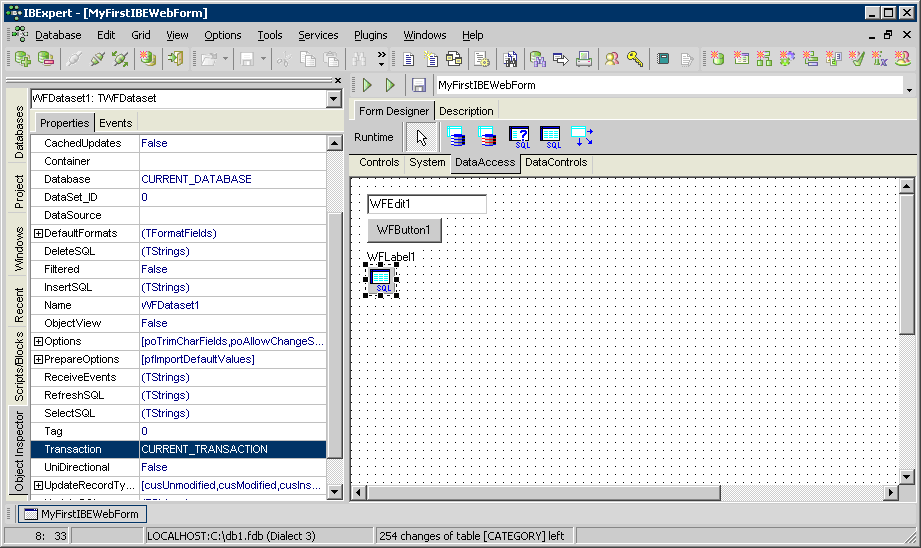Open the Plugins menu
Screen dimensions: 921x548
pos(371,35)
